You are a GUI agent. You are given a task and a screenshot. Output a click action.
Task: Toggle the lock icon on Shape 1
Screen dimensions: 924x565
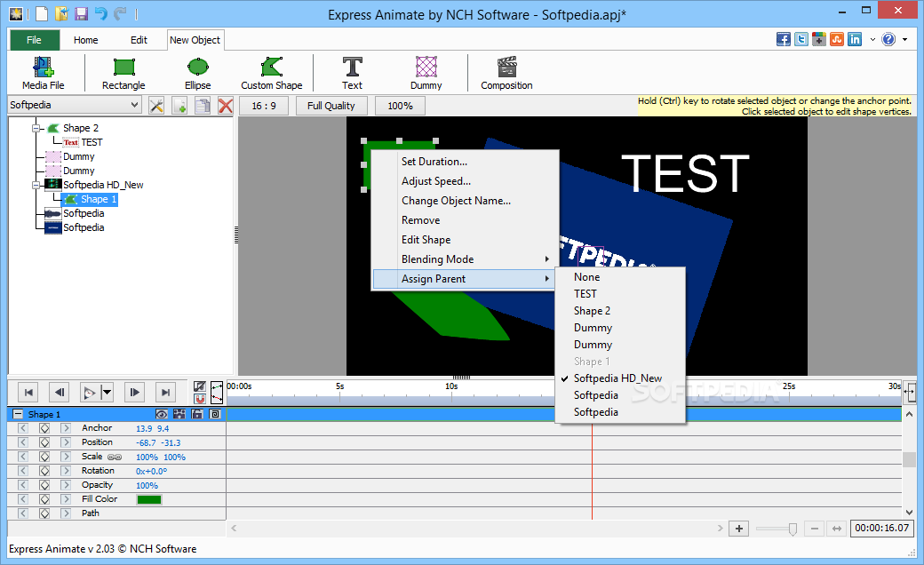click(197, 414)
